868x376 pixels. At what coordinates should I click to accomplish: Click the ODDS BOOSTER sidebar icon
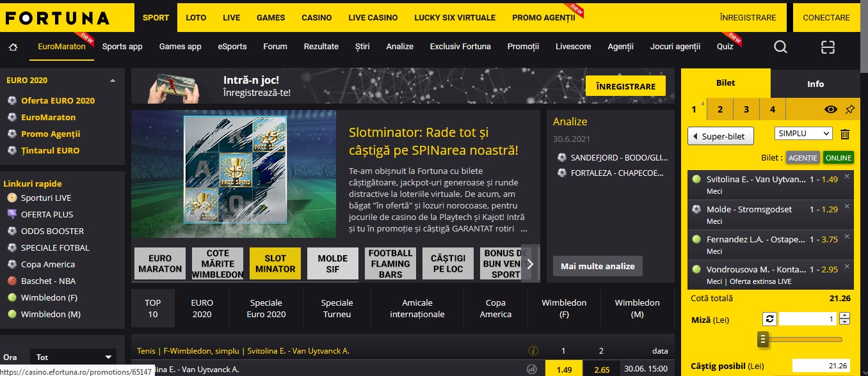[x=12, y=231]
